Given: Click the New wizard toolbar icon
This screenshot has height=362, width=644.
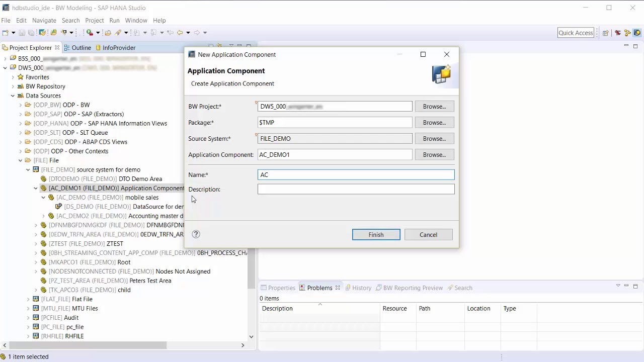Looking at the screenshot, I should (x=5, y=33).
